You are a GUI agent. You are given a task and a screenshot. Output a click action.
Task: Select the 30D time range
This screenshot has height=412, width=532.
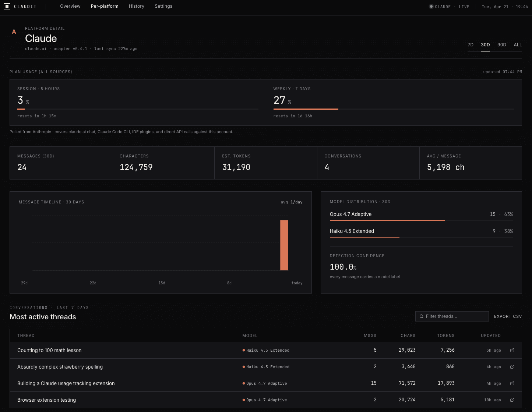485,45
